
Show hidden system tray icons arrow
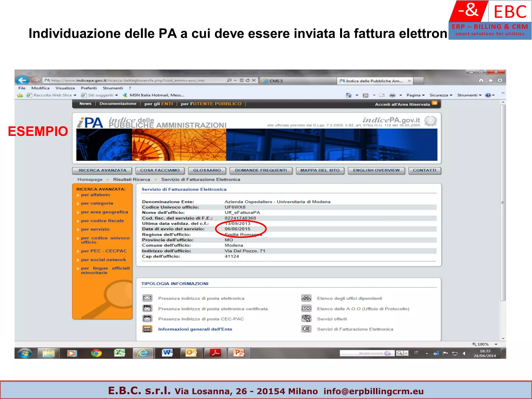pyautogui.click(x=427, y=354)
